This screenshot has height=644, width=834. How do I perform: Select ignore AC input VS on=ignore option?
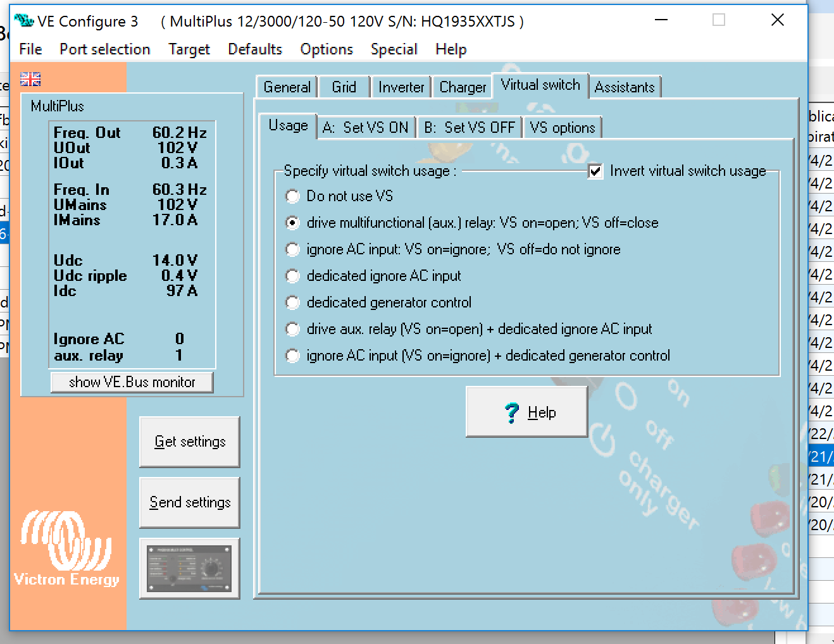coord(292,250)
